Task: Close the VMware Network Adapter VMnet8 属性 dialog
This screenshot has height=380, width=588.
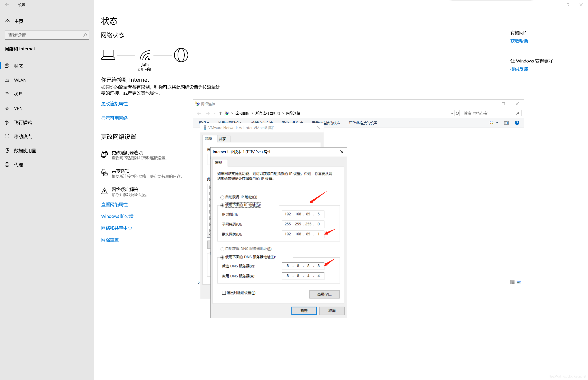Action: pos(319,128)
